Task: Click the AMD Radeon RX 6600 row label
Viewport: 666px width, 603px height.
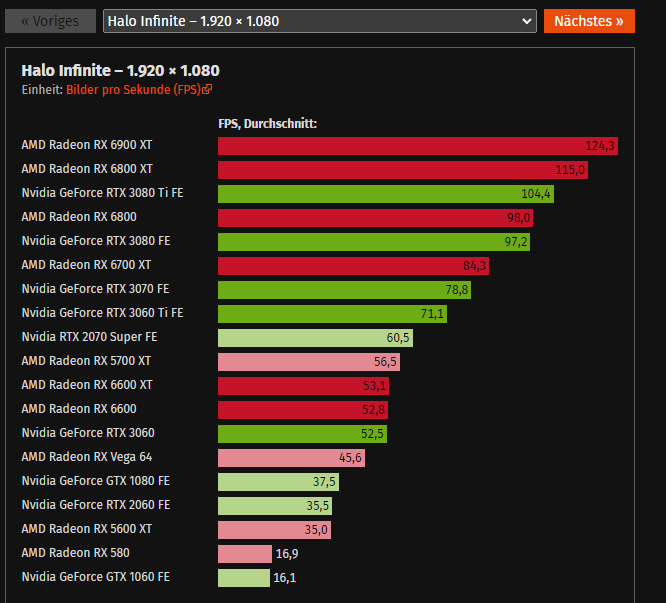Action: (79, 409)
